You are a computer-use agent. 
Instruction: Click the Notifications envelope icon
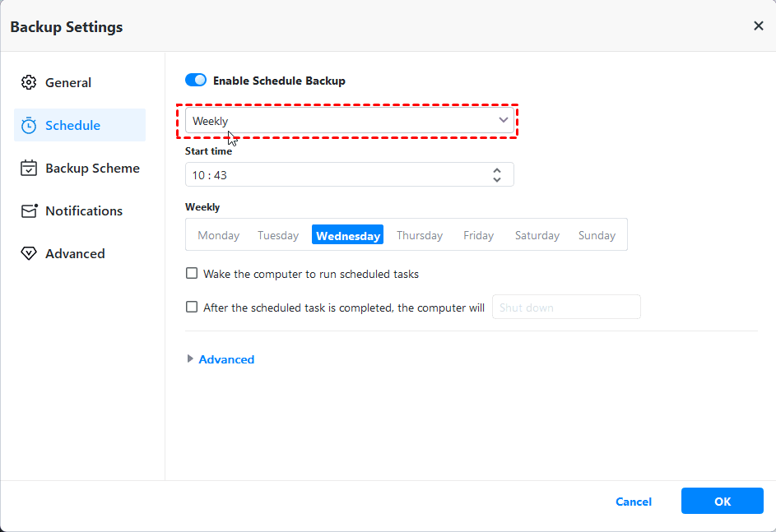[x=29, y=210]
